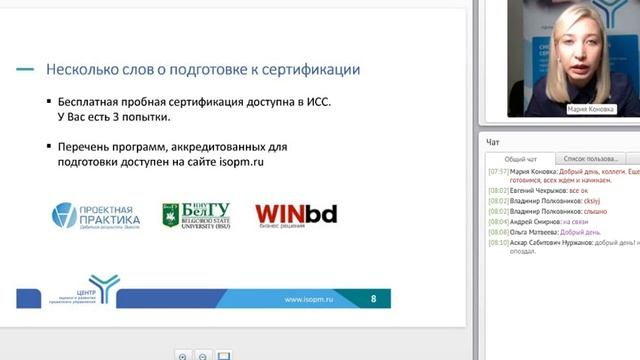Switch the slide to fullscreen view
640x360 pixels.
point(224,356)
